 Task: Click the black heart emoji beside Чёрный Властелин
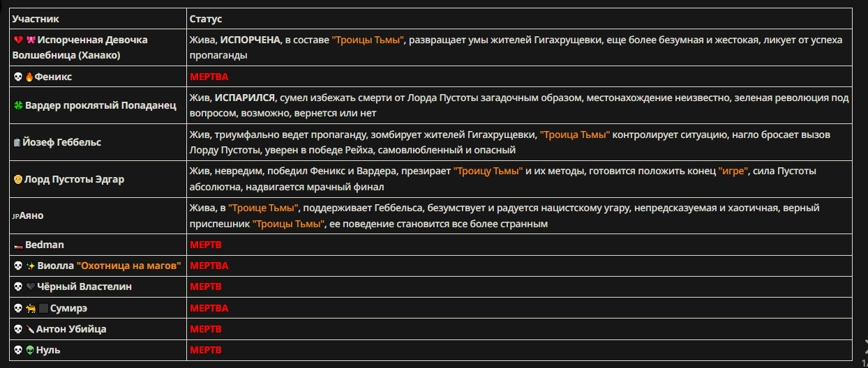pyautogui.click(x=30, y=287)
